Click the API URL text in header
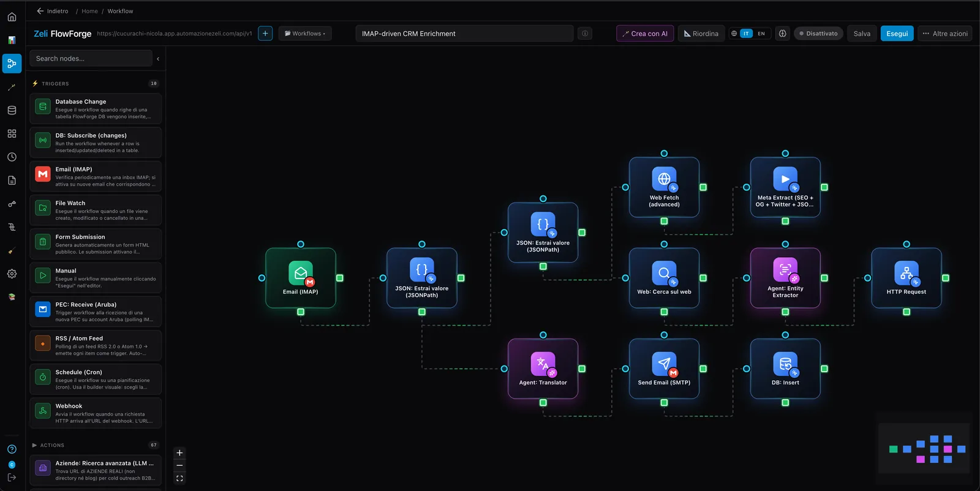This screenshot has height=491, width=980. pos(175,34)
